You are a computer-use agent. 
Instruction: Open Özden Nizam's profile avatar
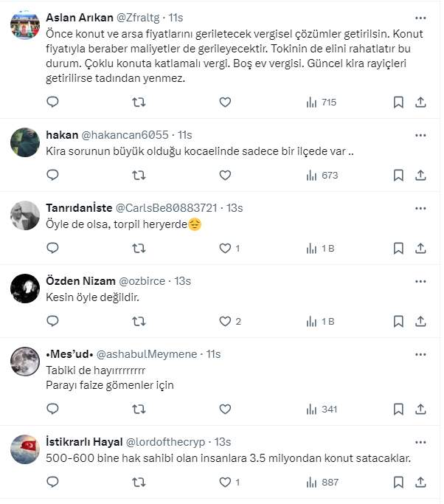[x=25, y=288]
